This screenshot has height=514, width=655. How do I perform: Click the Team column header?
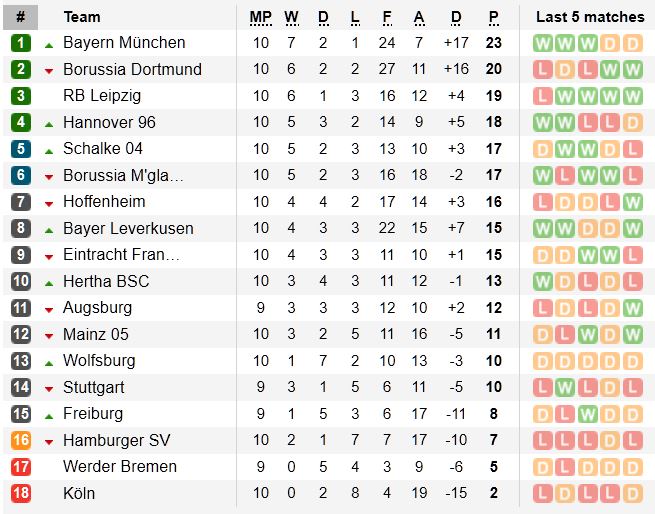pos(82,17)
